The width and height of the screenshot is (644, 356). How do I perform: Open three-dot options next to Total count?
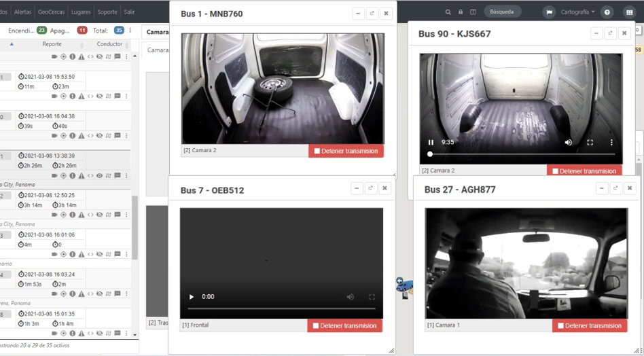pos(130,31)
